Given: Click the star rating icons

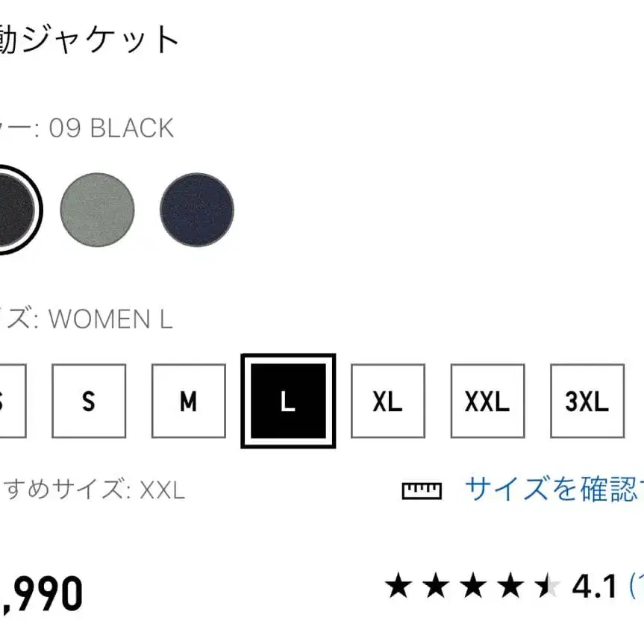Looking at the screenshot, I should pyautogui.click(x=472, y=587).
